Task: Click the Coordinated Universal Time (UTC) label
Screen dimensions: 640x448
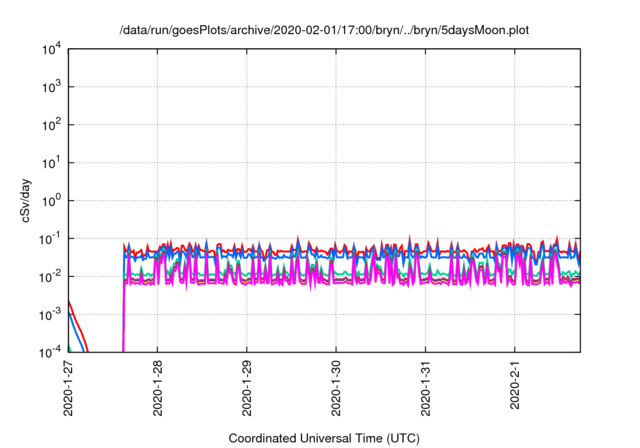Action: coord(324,438)
